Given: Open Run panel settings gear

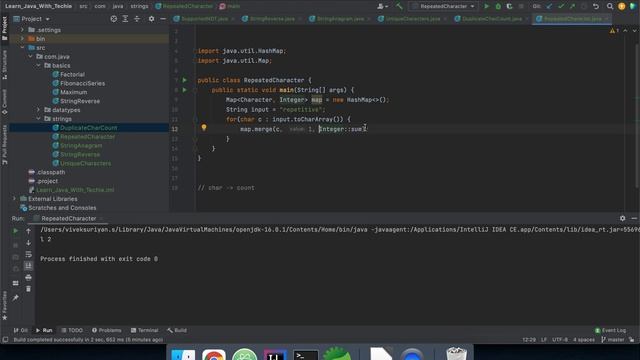Looking at the screenshot, I should [622, 218].
